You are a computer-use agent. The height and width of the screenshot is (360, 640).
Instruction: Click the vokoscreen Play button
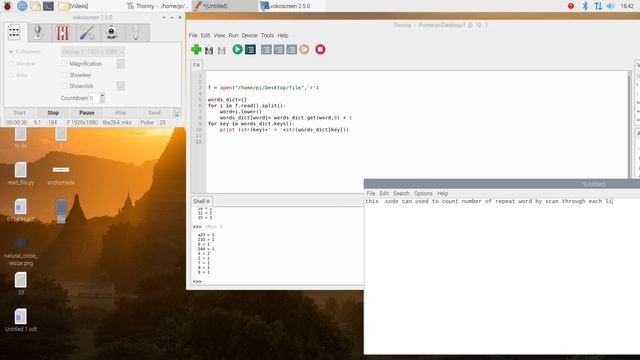point(120,113)
